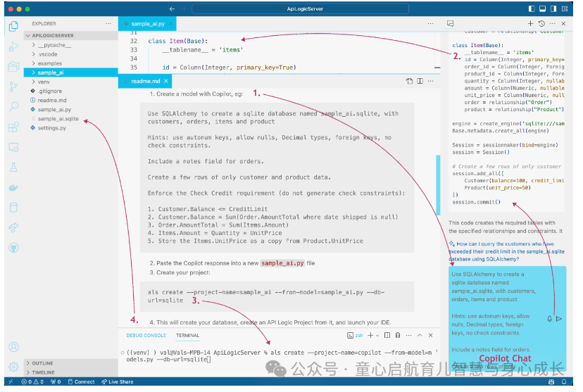Open Explorer more actions ellipsis

pos(108,23)
